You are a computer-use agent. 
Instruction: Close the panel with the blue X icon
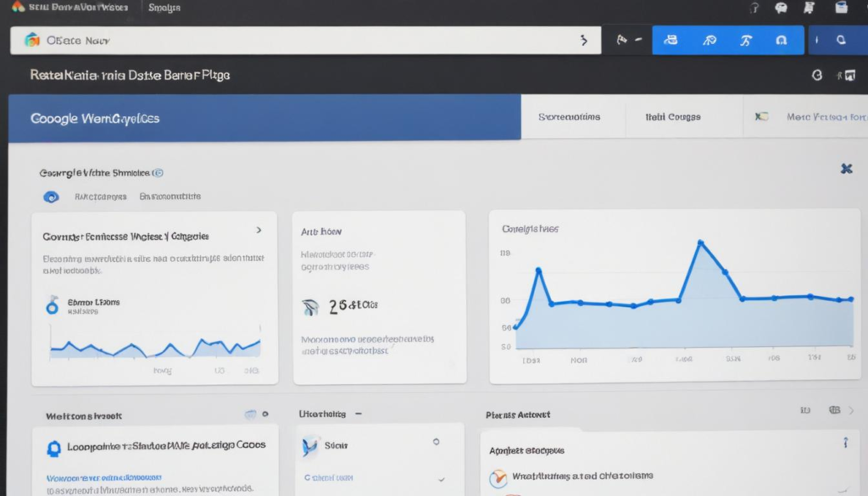click(847, 168)
